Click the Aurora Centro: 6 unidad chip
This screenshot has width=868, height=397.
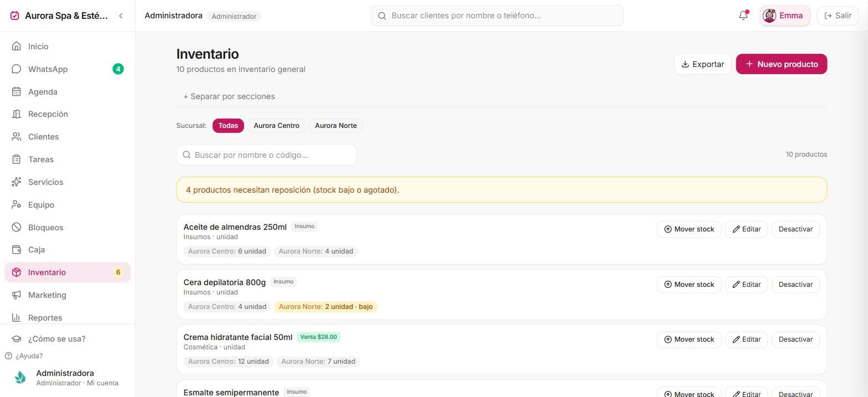[x=227, y=251]
